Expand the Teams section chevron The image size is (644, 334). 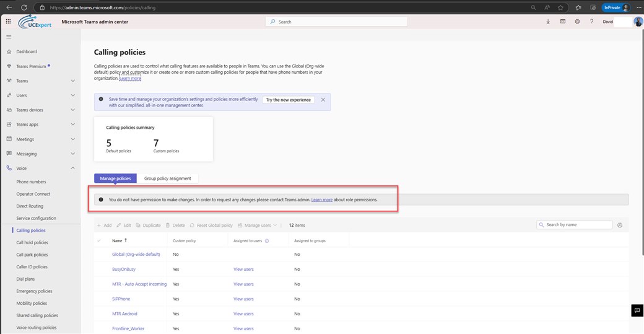click(x=72, y=81)
